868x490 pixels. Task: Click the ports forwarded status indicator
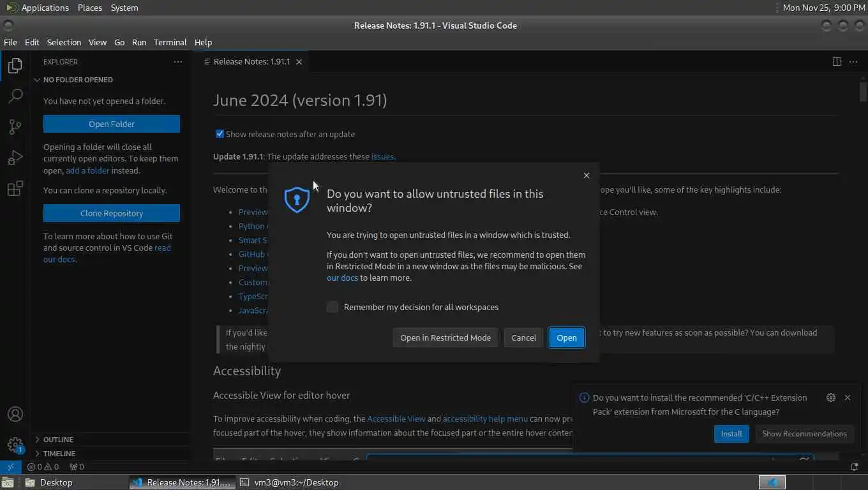[77, 466]
